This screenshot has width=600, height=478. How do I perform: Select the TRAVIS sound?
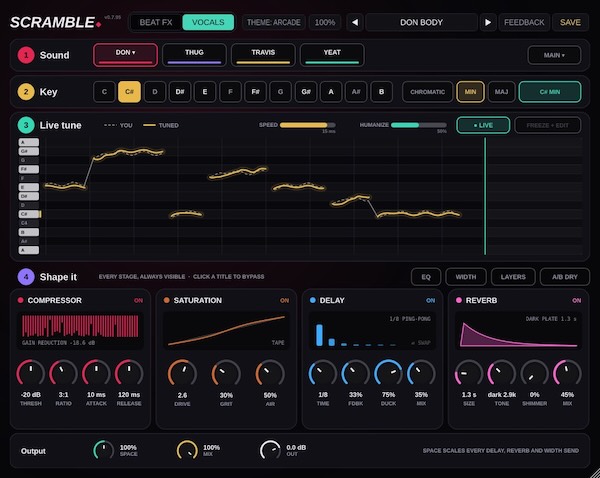263,55
